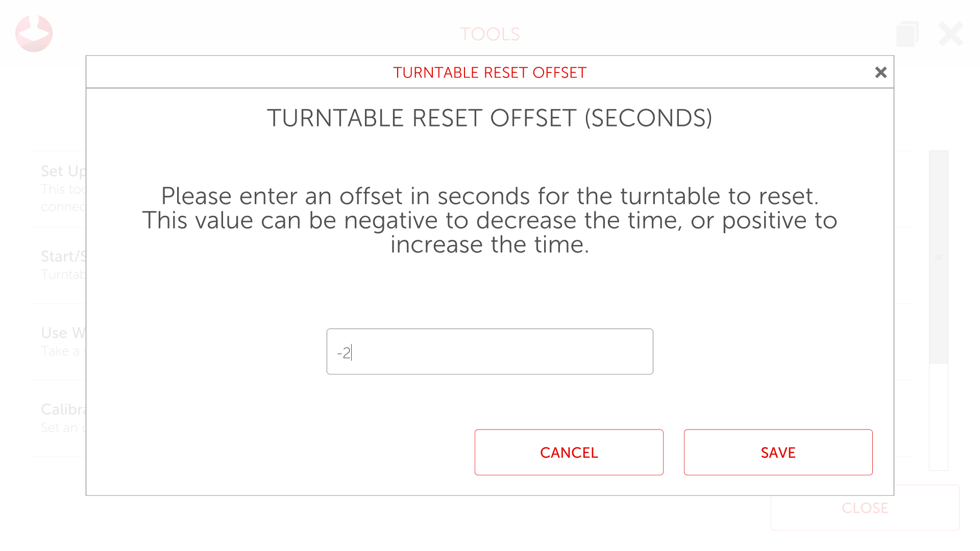Click the red Turntable Reset Offset title bar
Screen dimensions: 980x551
point(489,72)
